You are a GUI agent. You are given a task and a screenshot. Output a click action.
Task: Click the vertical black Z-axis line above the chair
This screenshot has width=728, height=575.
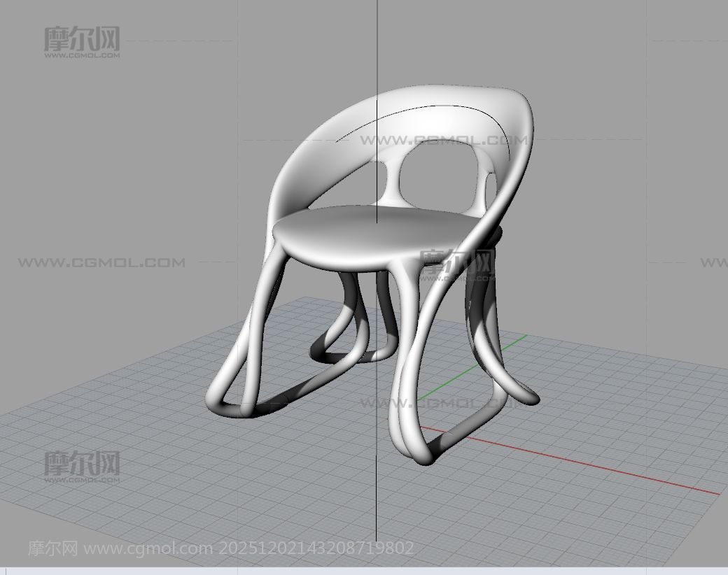(x=377, y=42)
